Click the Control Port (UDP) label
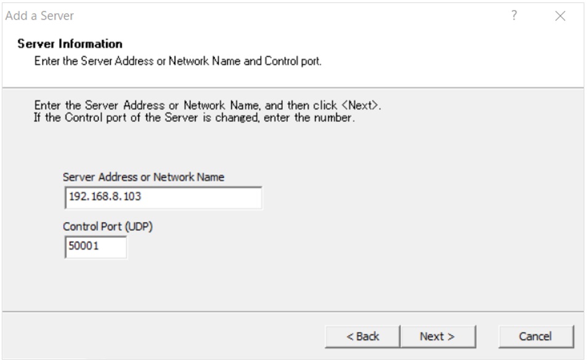The height and width of the screenshot is (364, 588). click(x=108, y=227)
